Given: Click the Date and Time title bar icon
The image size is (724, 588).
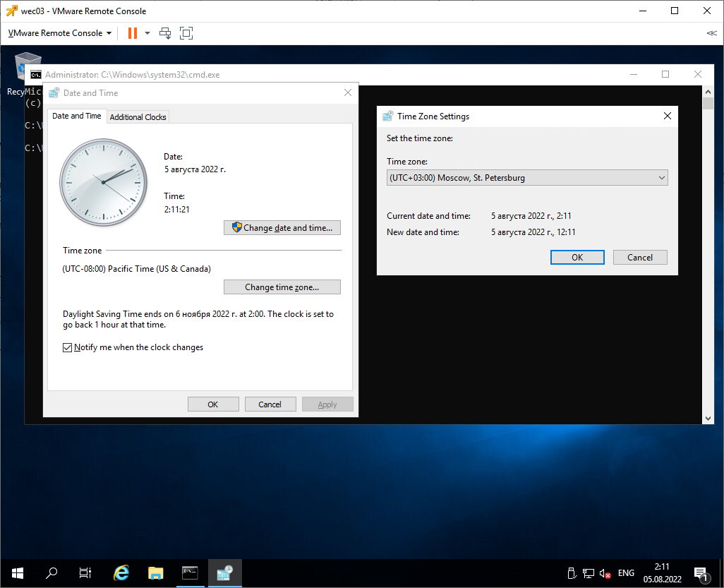Looking at the screenshot, I should coord(54,92).
